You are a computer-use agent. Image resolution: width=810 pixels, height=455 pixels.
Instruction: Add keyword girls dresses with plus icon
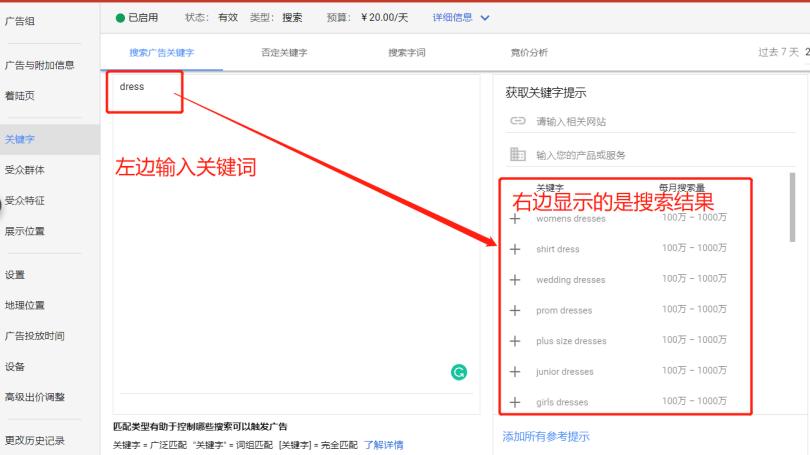click(x=515, y=402)
